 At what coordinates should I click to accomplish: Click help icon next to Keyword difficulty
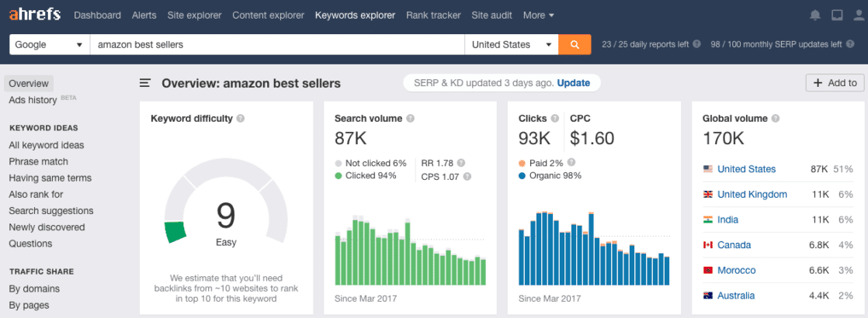pos(240,119)
